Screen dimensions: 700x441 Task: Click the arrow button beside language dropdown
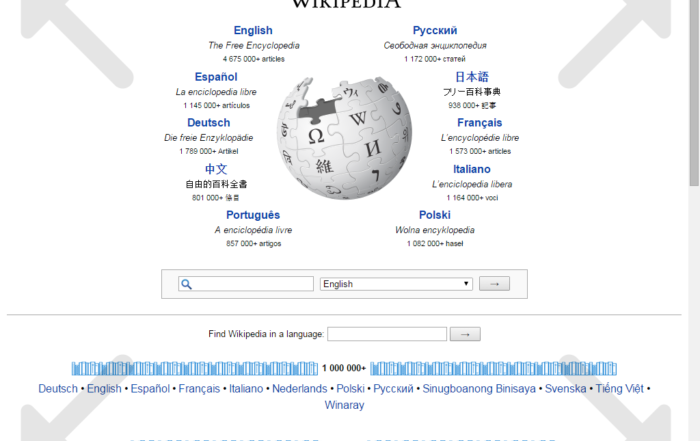[x=494, y=284]
